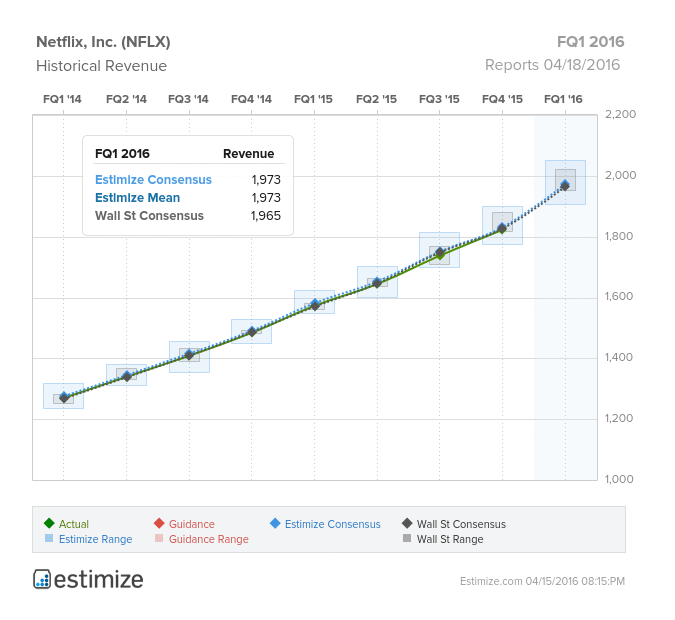Click the Reports 04/18/2016 text
The height and width of the screenshot is (620, 675).
[552, 65]
